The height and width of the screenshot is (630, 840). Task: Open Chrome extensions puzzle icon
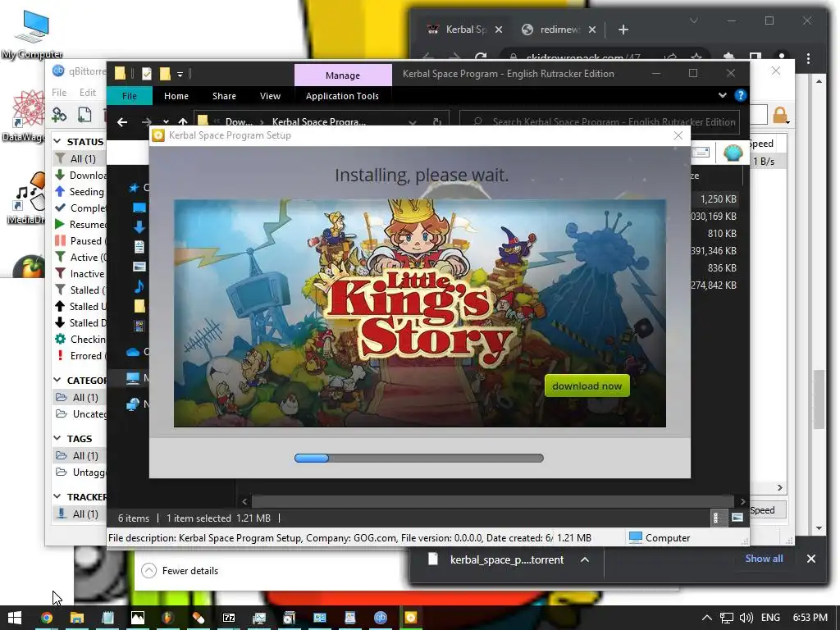(x=728, y=57)
